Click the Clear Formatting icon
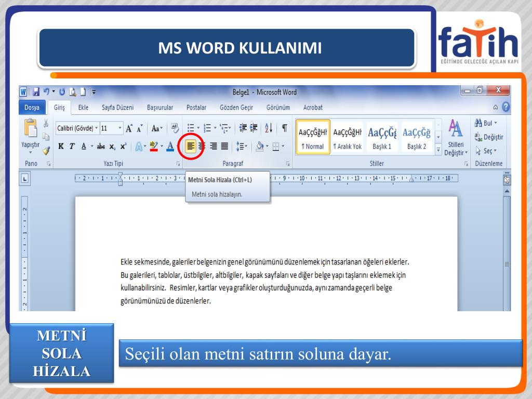The image size is (532, 399). coord(175,128)
